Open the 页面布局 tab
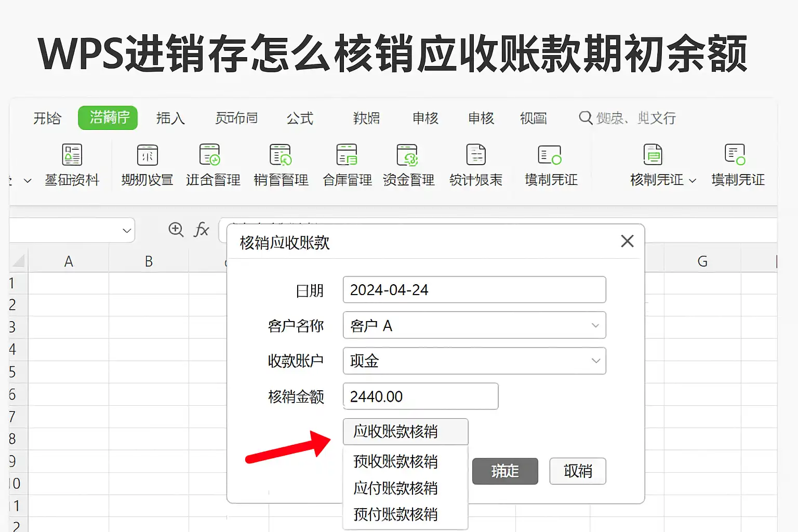 coord(236,118)
